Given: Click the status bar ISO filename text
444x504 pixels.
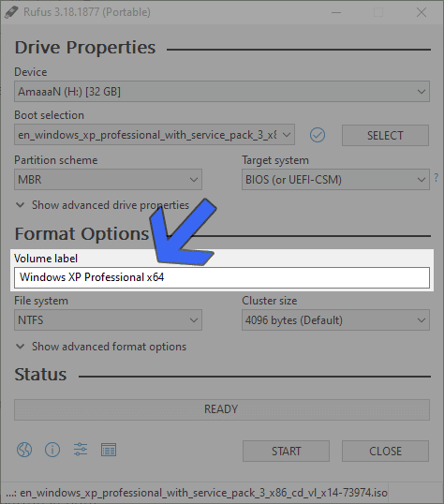Looking at the screenshot, I should point(197,493).
